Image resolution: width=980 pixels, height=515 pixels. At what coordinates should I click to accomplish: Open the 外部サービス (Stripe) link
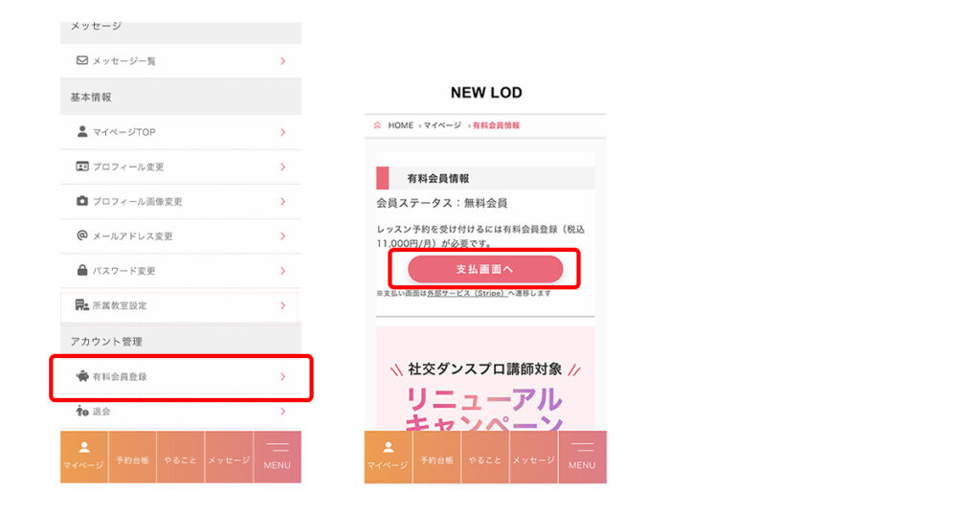click(x=466, y=293)
